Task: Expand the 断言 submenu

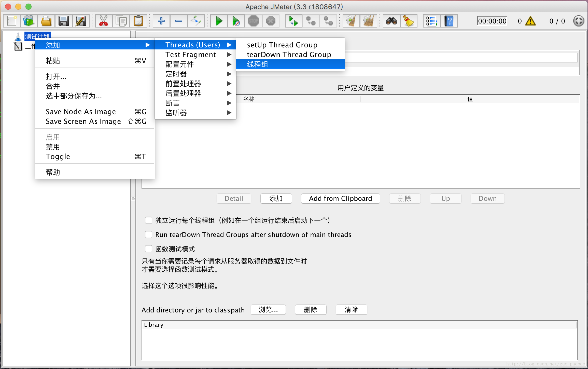Action: coord(195,103)
